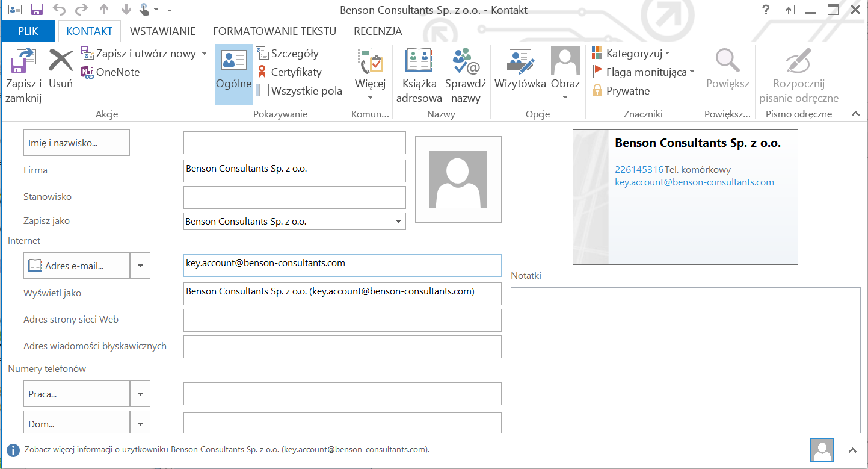Open the PLIK tab

pos(28,31)
